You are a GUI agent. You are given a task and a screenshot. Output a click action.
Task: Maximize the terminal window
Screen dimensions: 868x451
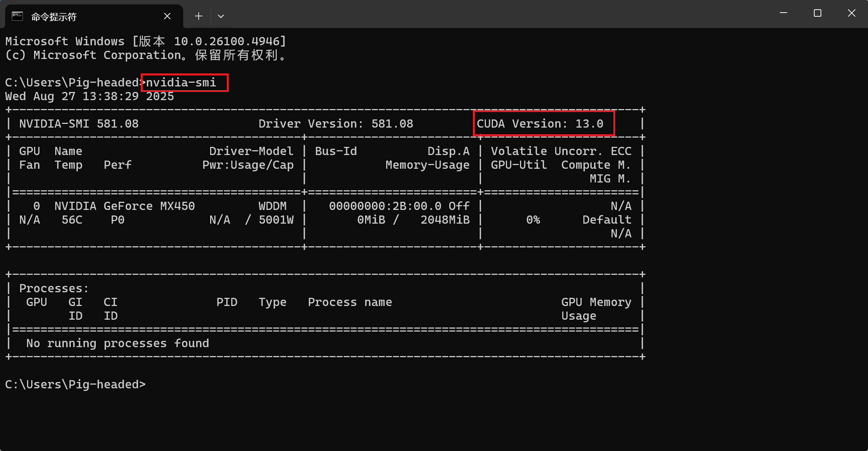818,13
